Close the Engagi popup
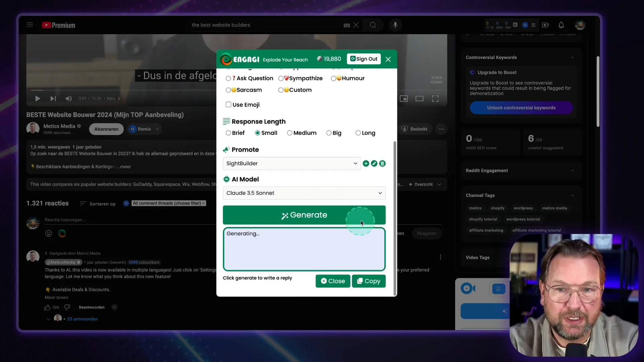Image resolution: width=644 pixels, height=362 pixels. pyautogui.click(x=388, y=59)
